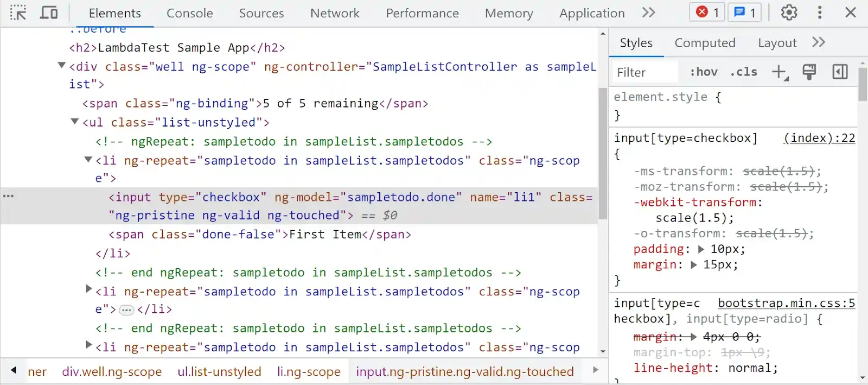Select the truncated 'ner' breadcrumb
Viewport: 868px width, 385px height.
click(x=37, y=371)
